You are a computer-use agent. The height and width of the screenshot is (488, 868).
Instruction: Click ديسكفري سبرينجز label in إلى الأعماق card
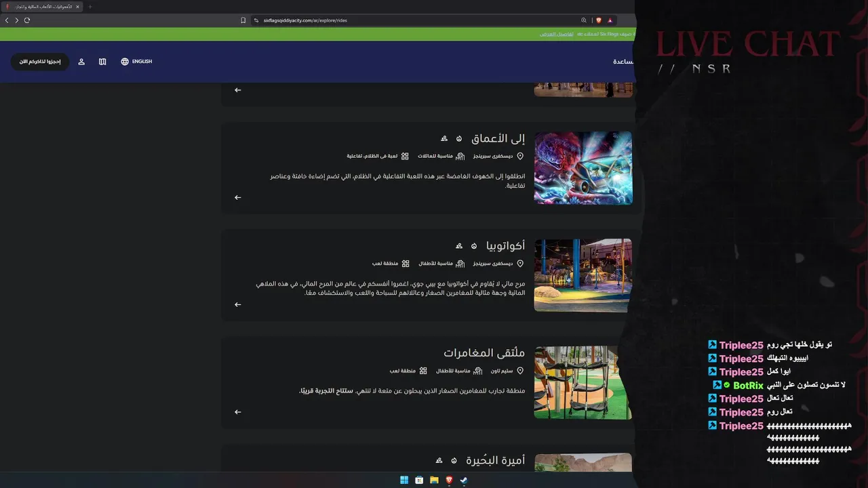[x=493, y=156]
